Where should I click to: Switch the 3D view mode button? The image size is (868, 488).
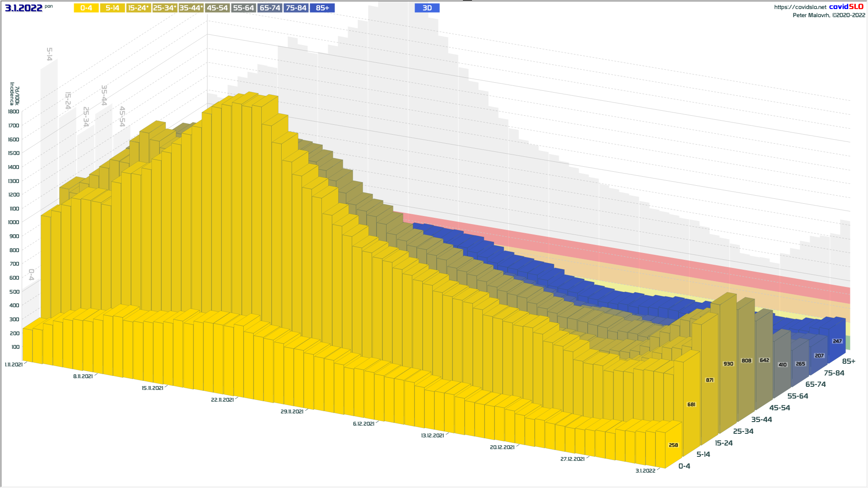(x=427, y=8)
